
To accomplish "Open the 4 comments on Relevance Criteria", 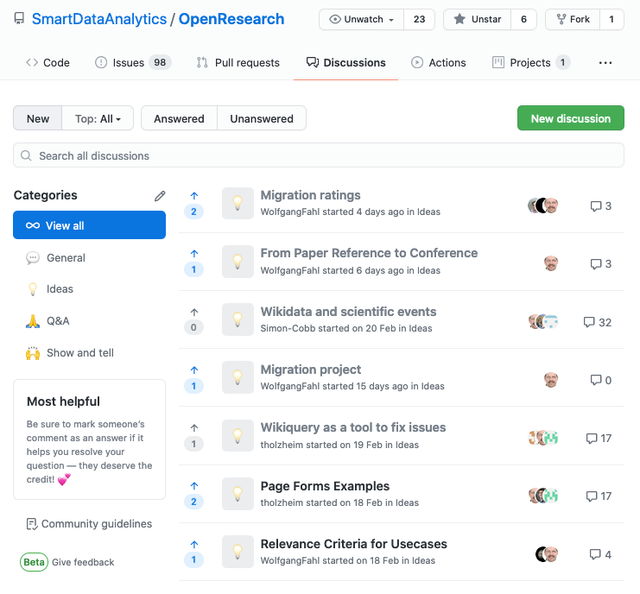I will point(600,554).
